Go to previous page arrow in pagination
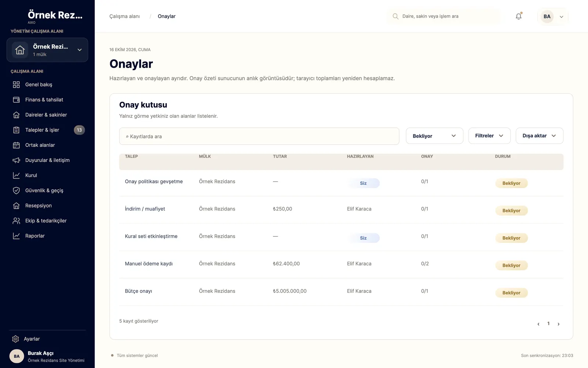Viewport: 588px width, 368px height. (538, 324)
